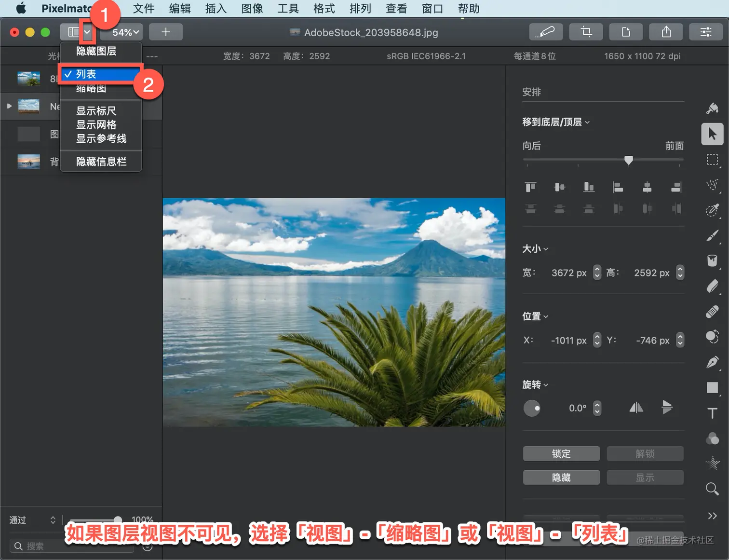Expand more tools with double chevron

pos(712,516)
